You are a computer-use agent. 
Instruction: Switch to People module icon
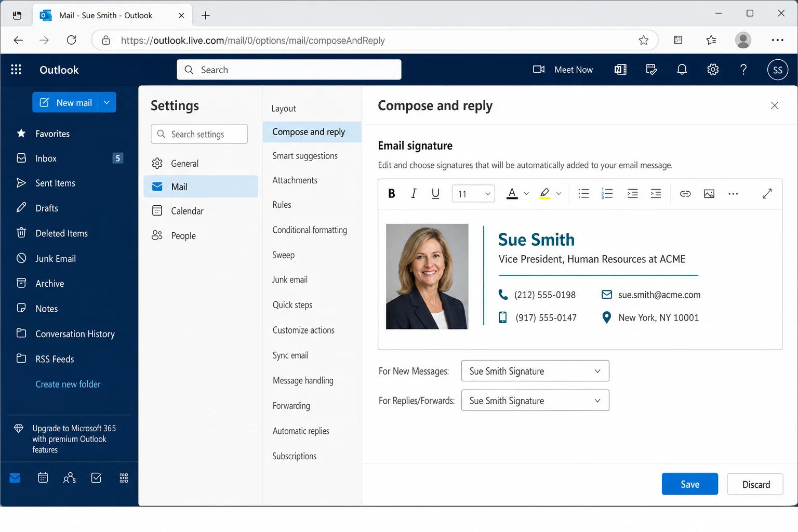(x=70, y=478)
